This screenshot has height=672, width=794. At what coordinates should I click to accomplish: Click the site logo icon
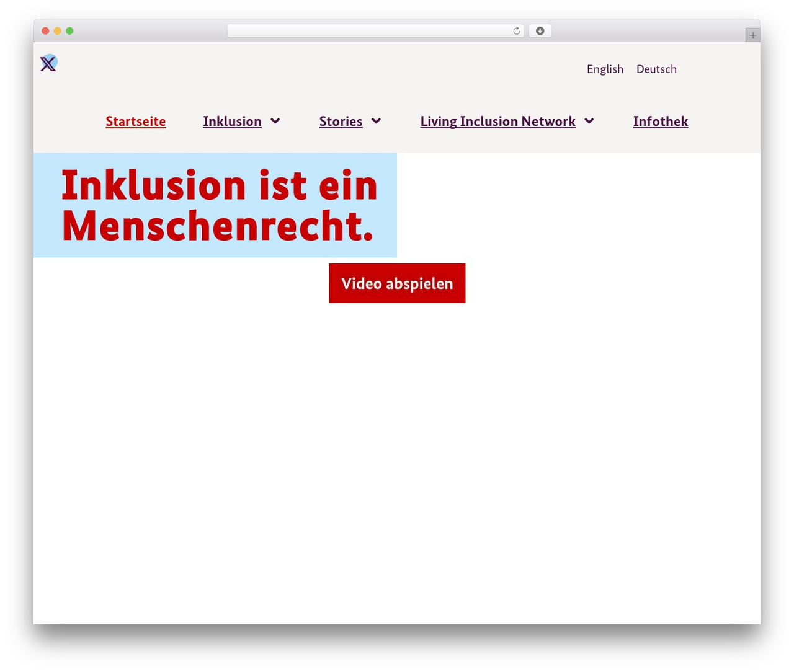(x=48, y=63)
